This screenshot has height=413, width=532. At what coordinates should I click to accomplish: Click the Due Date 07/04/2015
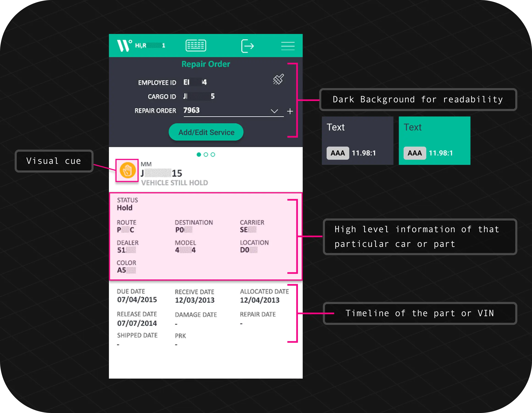137,300
